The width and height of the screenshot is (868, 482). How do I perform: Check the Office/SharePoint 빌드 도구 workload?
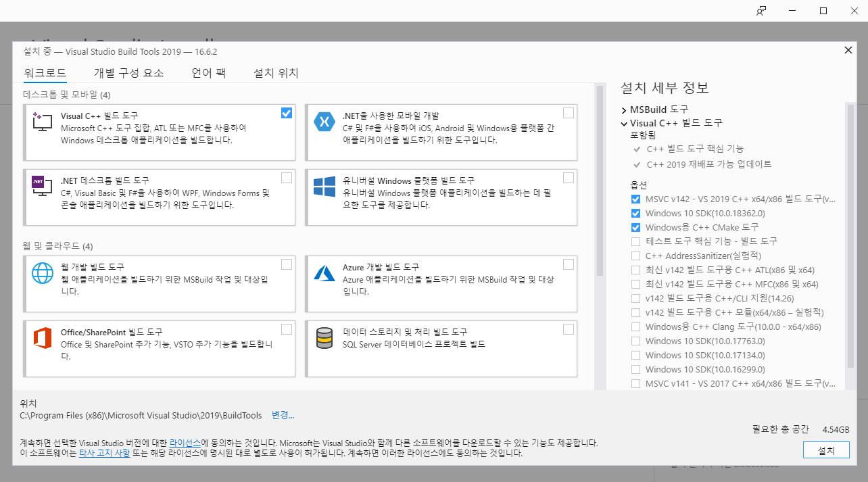click(x=287, y=329)
